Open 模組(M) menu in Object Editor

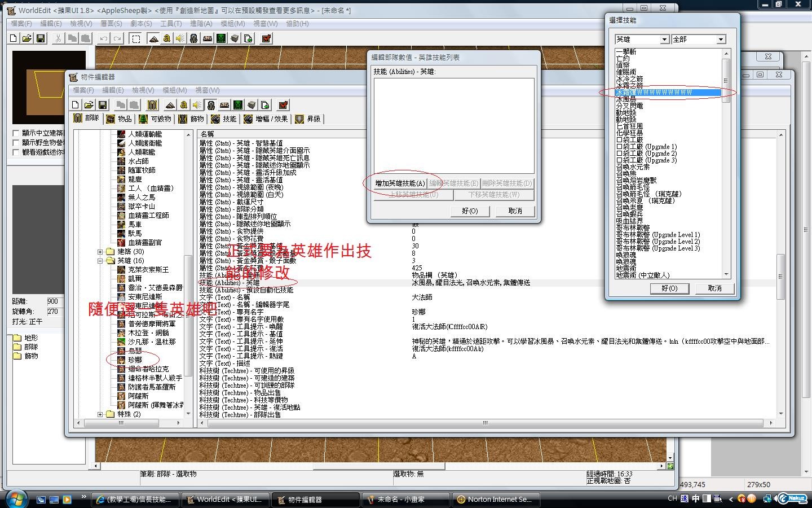[x=175, y=90]
